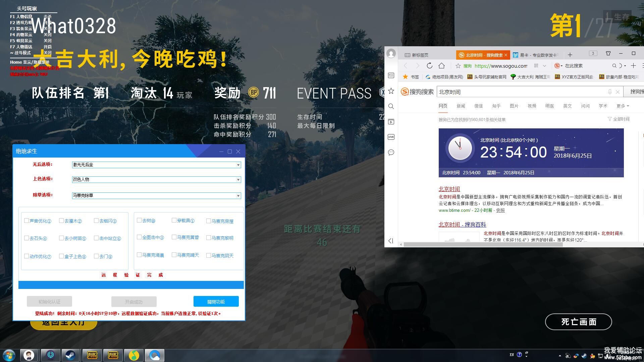This screenshot has height=362, width=644.
Task: Toggle the 马赛克房屋 checkbox
Action: pos(209,221)
